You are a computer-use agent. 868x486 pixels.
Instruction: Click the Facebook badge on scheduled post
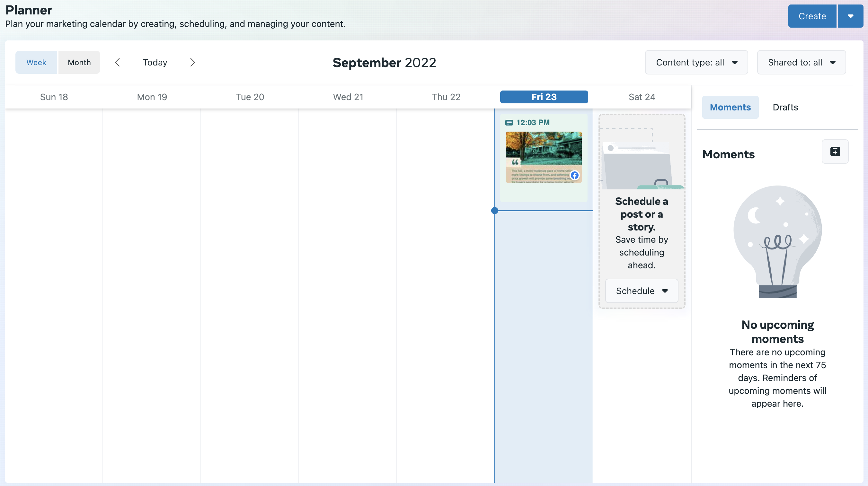[574, 176]
